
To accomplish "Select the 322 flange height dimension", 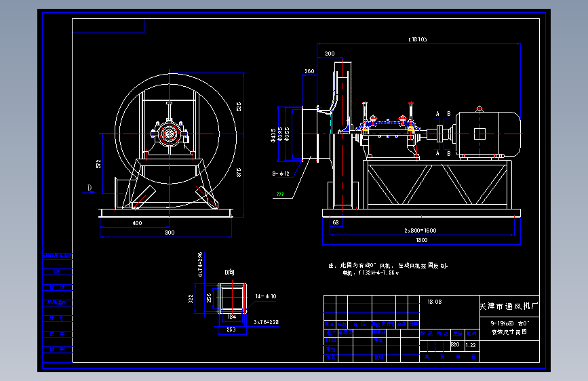I will tap(191, 299).
